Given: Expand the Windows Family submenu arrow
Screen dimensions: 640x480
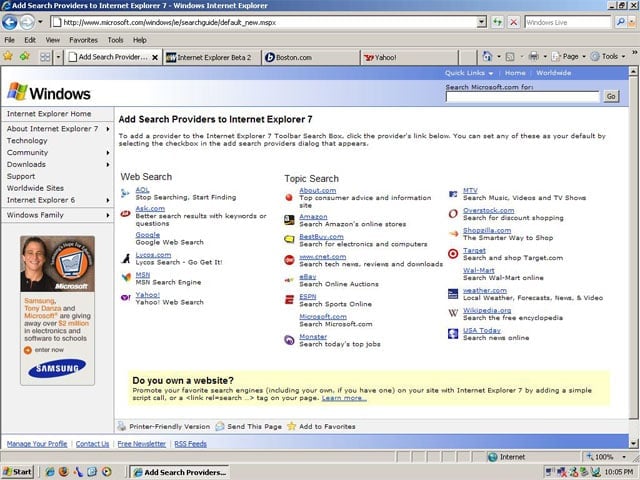Looking at the screenshot, I should point(108,215).
